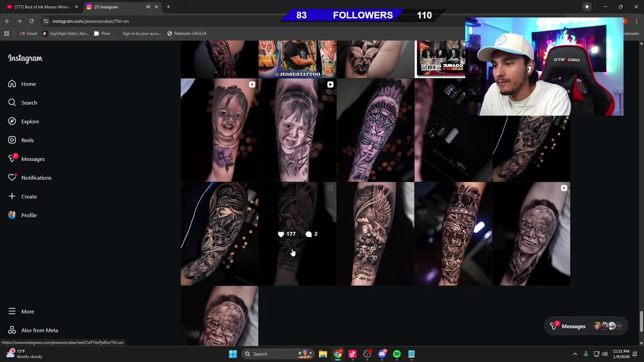This screenshot has width=644, height=362.
Task: Open Also from Meta
Action: pyautogui.click(x=33, y=330)
